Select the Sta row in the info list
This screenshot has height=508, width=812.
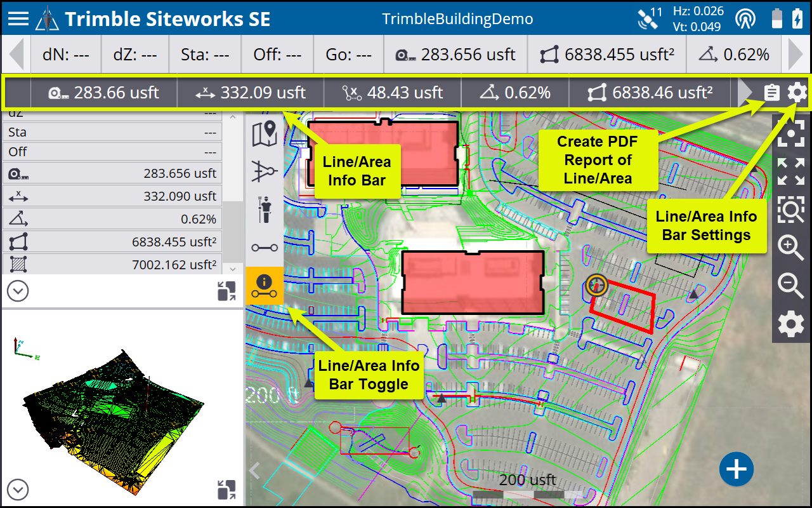(112, 132)
